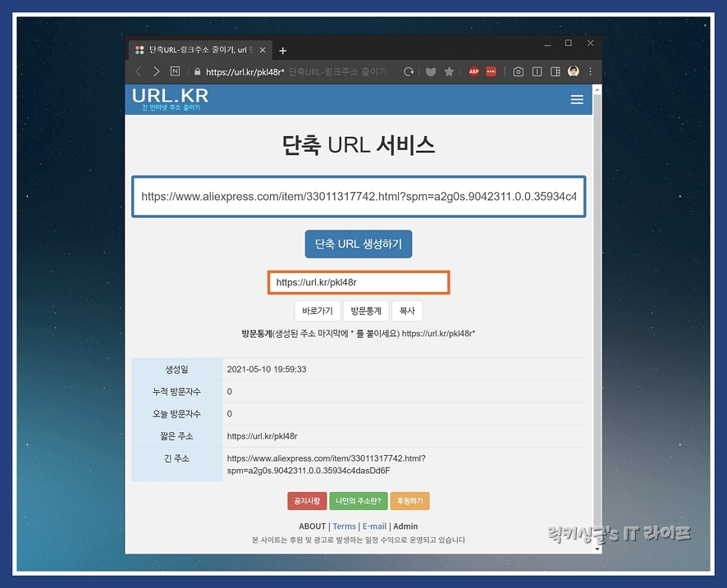727x588 pixels.
Task: Open Naver via the N icon
Action: point(176,71)
